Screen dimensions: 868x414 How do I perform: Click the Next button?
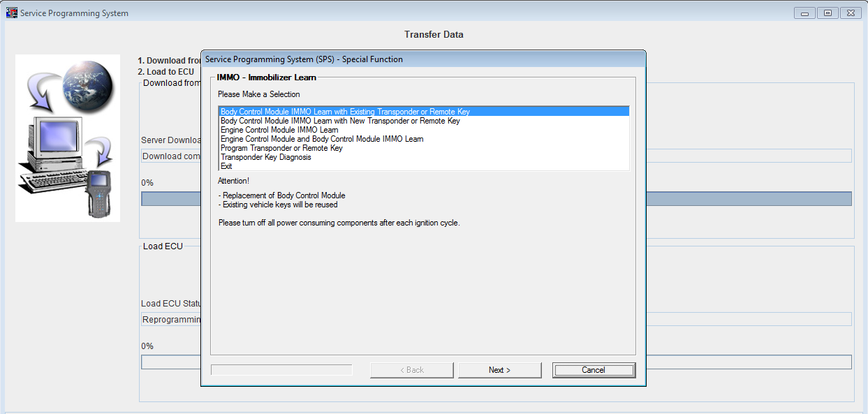point(500,370)
